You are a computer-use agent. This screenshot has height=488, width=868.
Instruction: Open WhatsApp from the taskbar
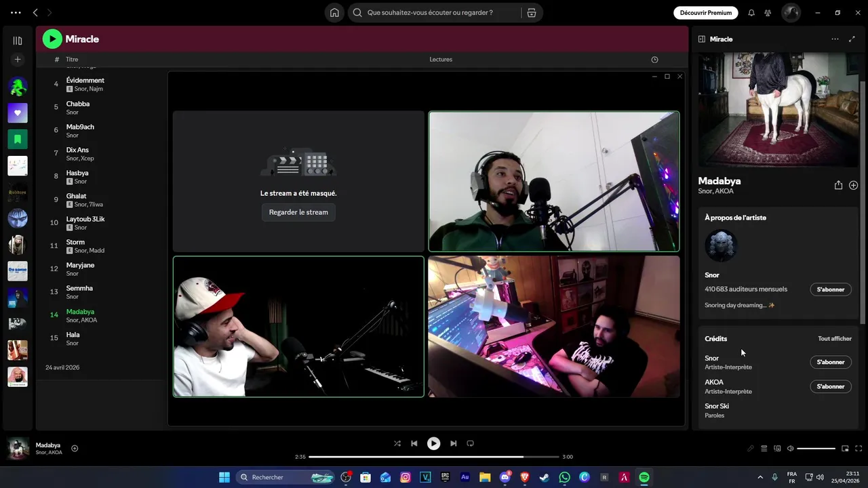564,477
